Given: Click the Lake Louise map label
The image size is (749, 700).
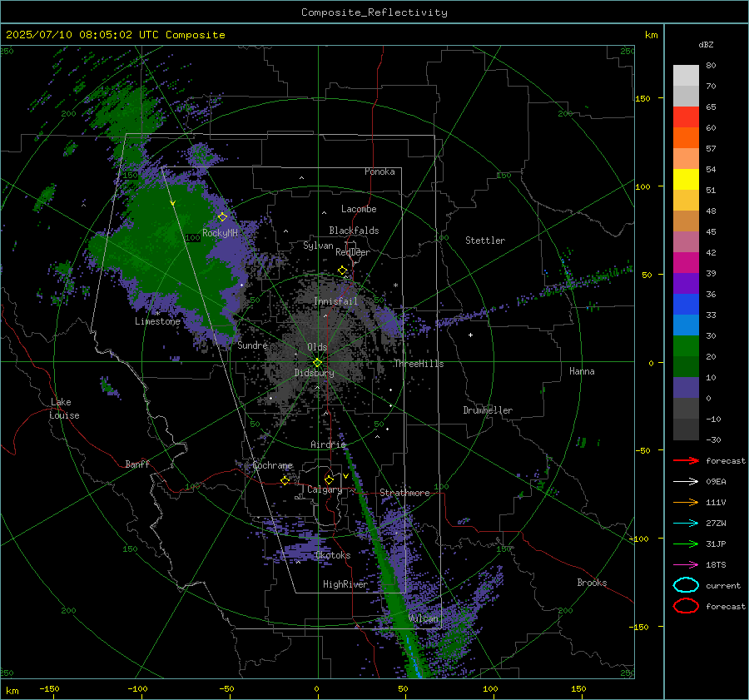Looking at the screenshot, I should 64,409.
